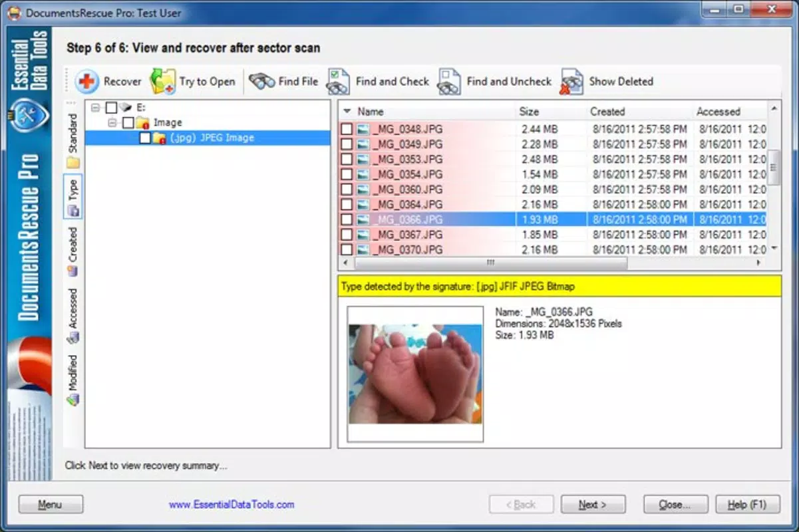The image size is (799, 532).
Task: Tick the (jpg) JPEG Image checkbox
Action: 144,138
